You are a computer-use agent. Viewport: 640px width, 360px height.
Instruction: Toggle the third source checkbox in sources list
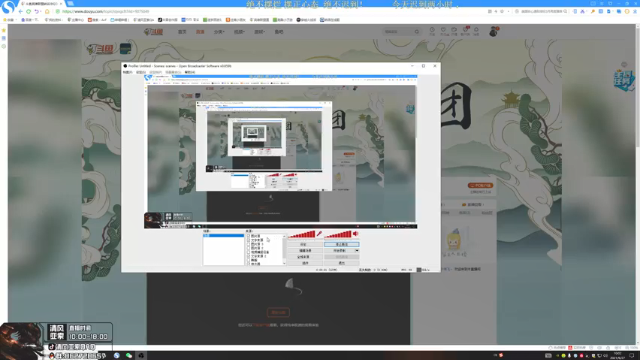248,244
